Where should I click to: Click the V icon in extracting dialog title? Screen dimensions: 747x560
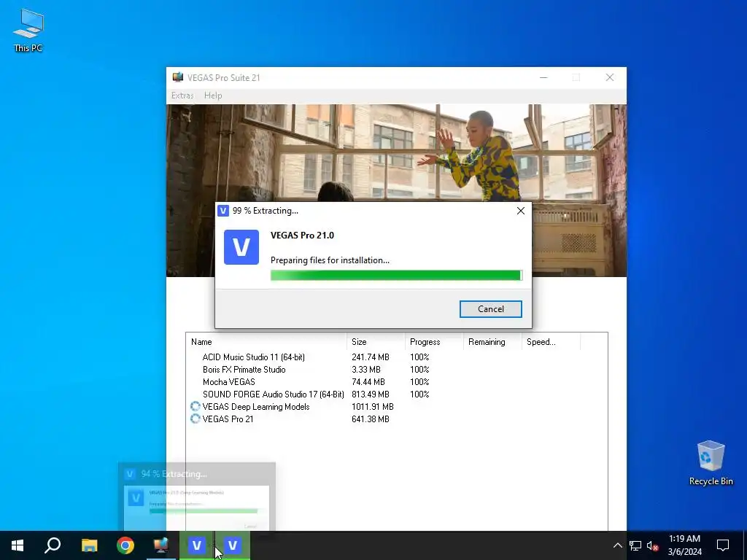pos(223,211)
